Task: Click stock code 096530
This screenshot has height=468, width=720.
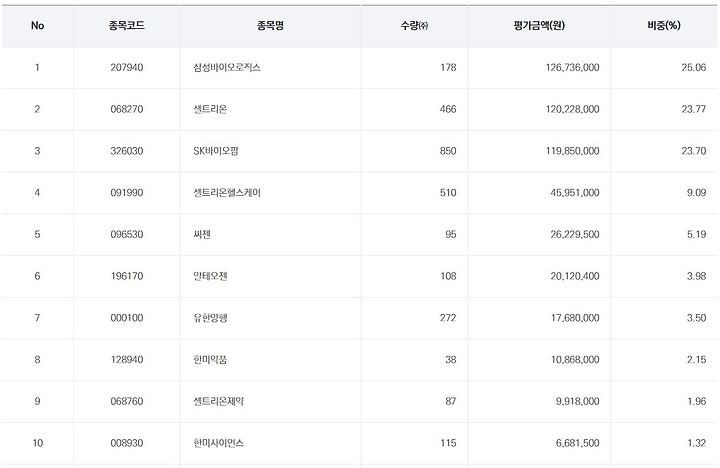Action: click(127, 235)
